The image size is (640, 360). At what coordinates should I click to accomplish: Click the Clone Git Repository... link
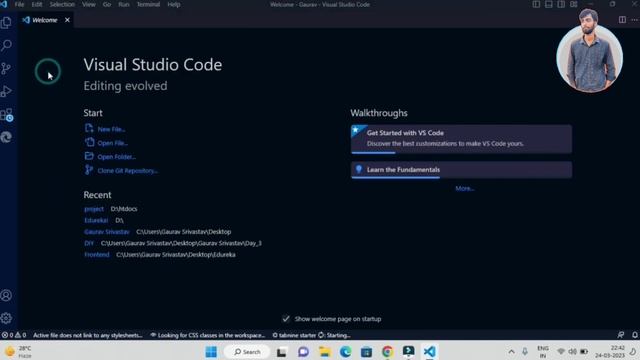click(x=128, y=171)
